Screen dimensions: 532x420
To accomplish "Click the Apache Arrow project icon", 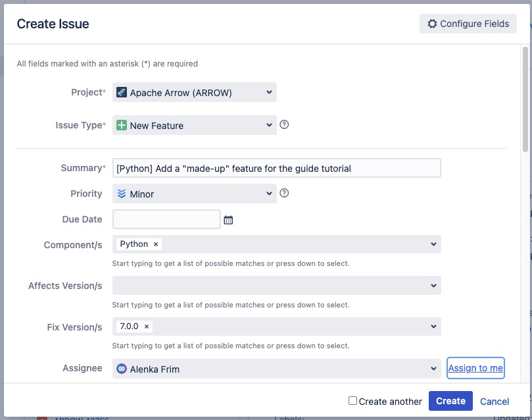I will coord(122,93).
